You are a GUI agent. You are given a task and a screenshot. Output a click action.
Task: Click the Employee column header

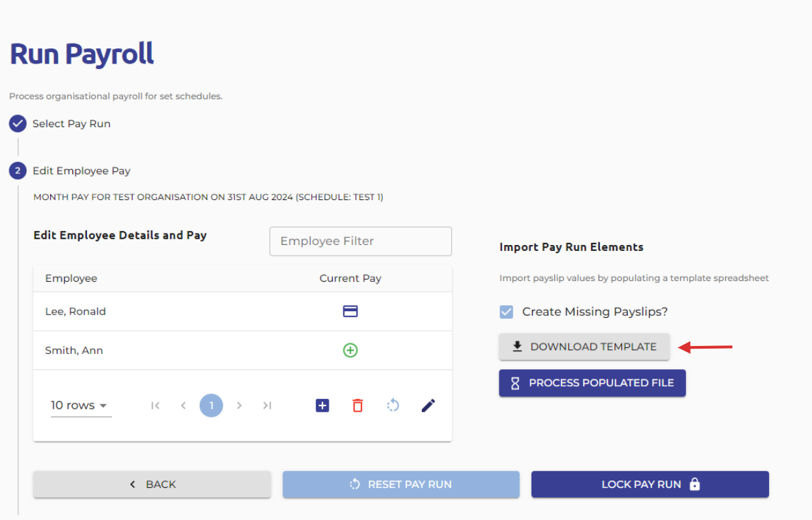pyautogui.click(x=71, y=278)
